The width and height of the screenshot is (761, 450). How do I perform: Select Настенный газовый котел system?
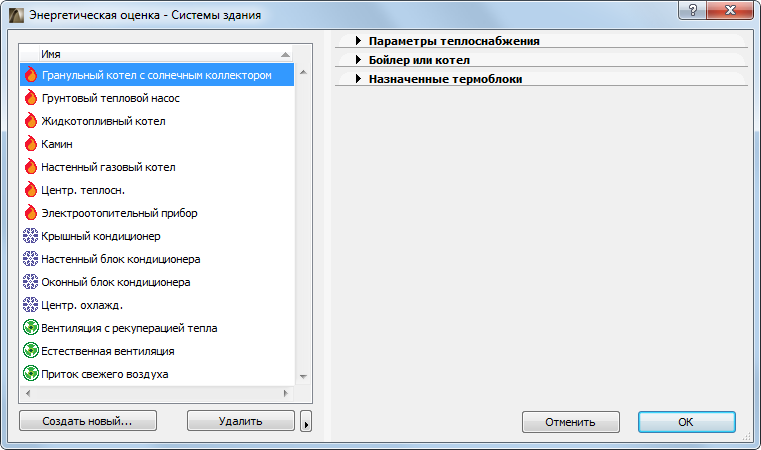[157, 167]
